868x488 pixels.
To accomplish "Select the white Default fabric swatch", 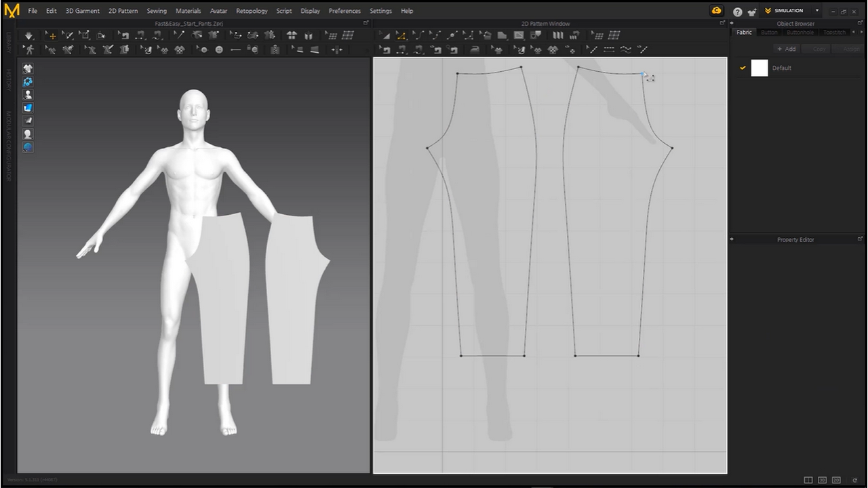I will click(x=759, y=68).
